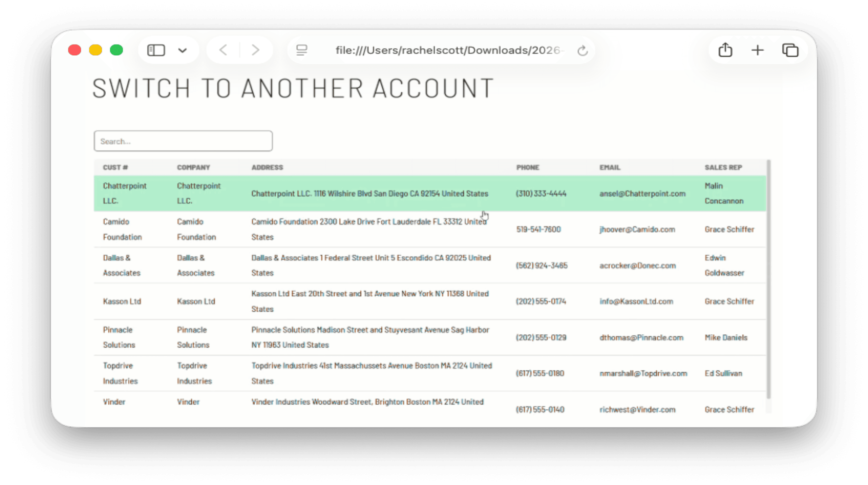Viewport: 868px width, 485px height.
Task: Show the tab overview icon
Action: [x=790, y=50]
